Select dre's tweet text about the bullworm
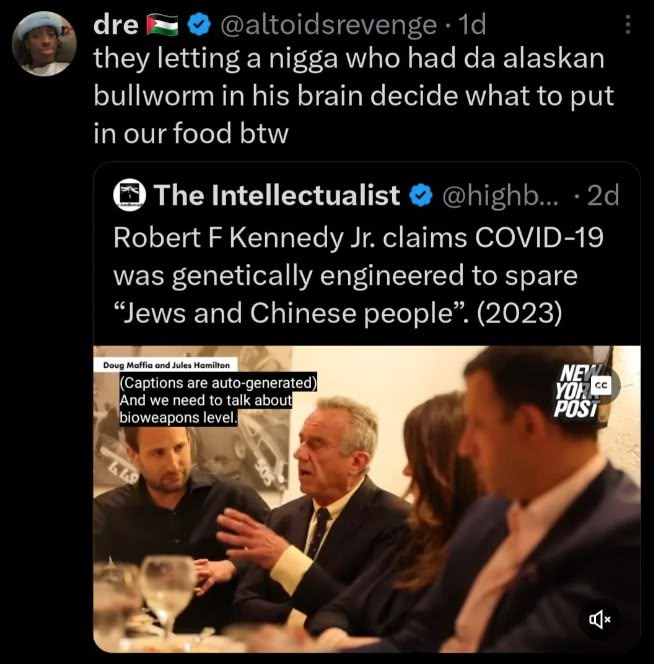The image size is (654, 664). pyautogui.click(x=354, y=96)
